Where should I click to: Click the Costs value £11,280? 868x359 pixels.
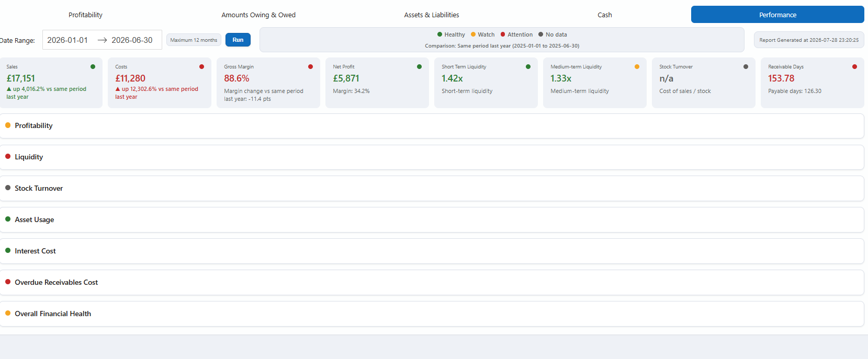coord(130,78)
